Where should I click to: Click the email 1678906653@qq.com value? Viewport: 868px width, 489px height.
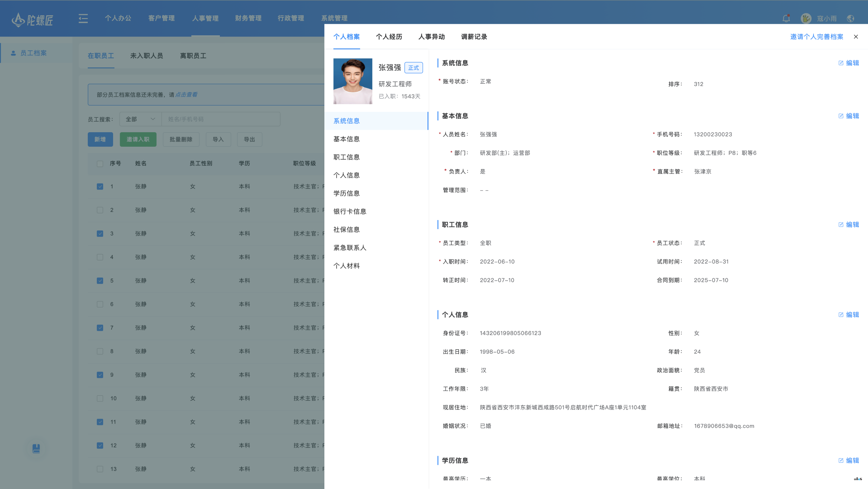point(724,426)
